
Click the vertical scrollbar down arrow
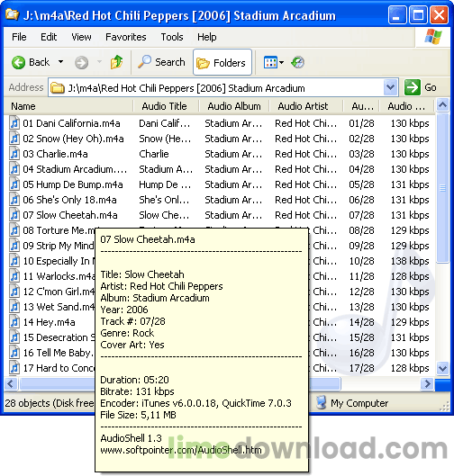coord(443,369)
